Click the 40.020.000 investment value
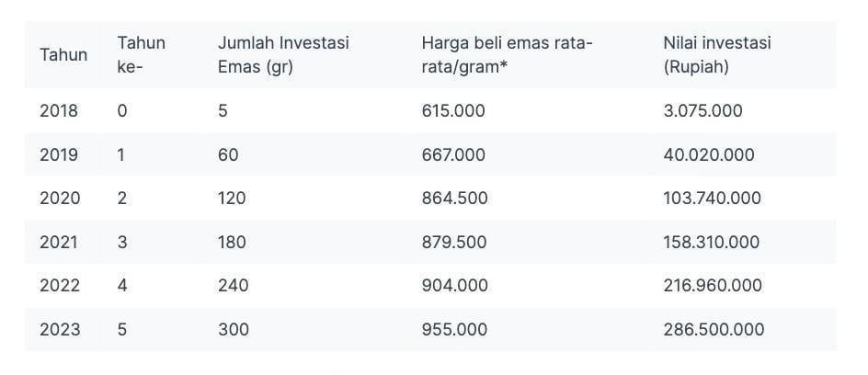 [709, 154]
